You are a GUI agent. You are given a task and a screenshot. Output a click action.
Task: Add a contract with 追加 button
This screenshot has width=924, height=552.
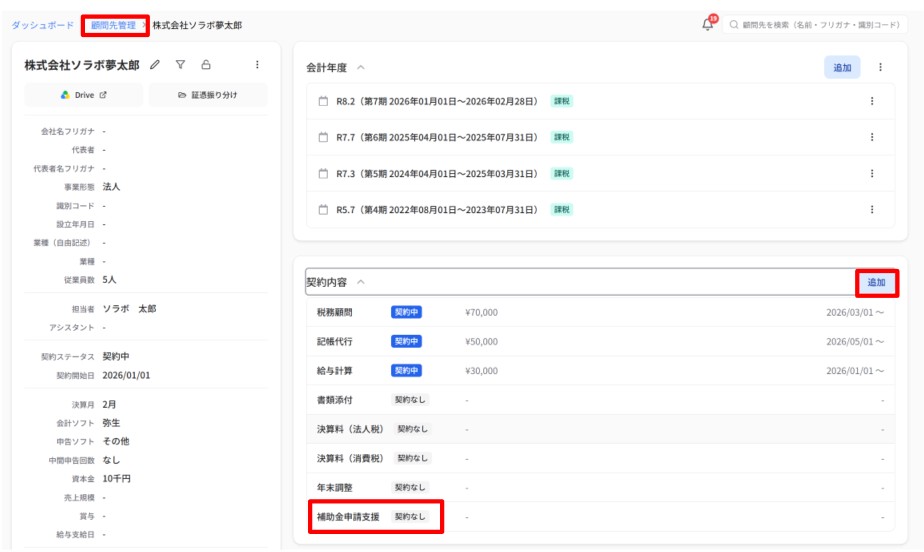876,283
